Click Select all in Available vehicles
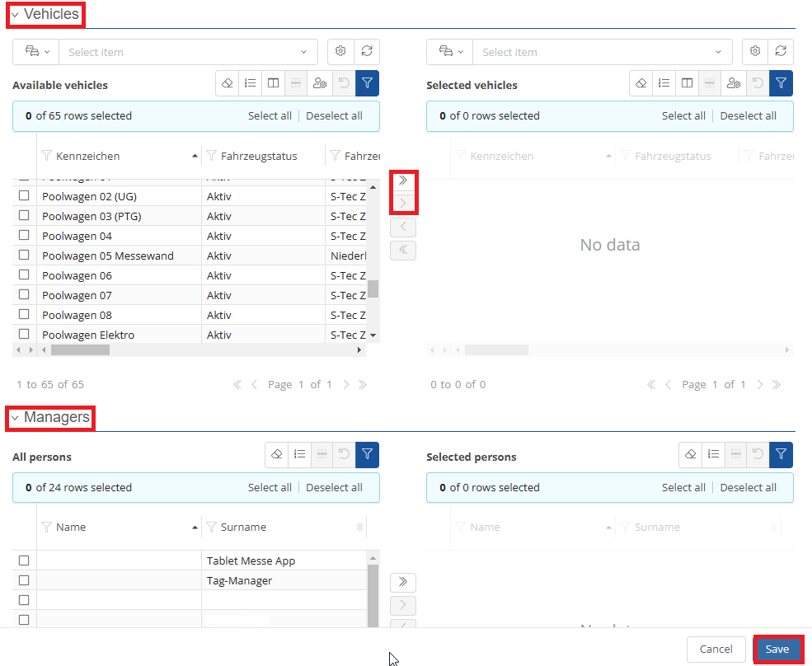The image size is (812, 666). point(270,116)
